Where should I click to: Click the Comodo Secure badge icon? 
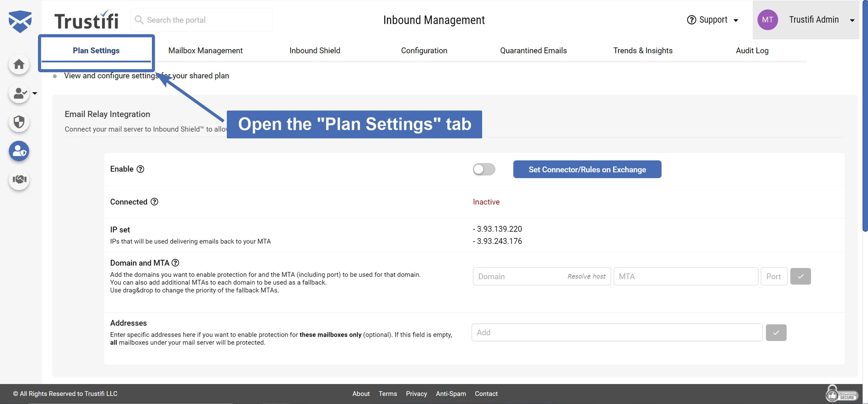tap(842, 394)
